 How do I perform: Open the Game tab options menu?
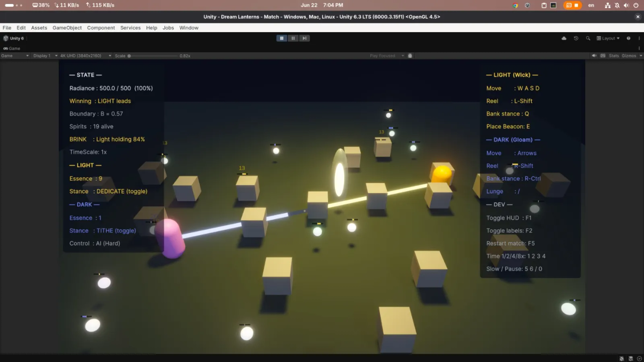click(x=639, y=48)
